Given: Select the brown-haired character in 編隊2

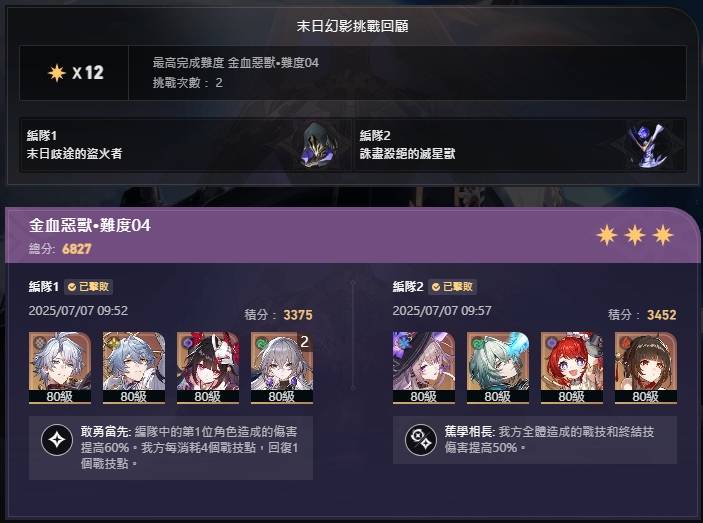Looking at the screenshot, I should point(646,368).
